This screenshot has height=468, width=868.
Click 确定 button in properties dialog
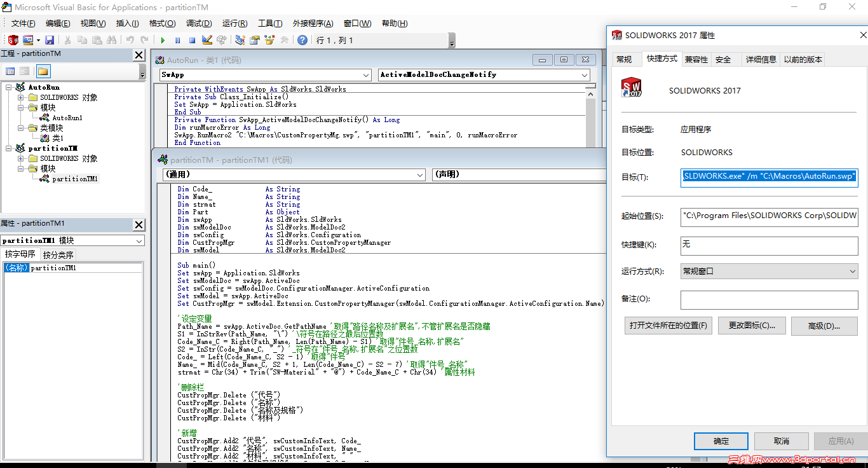pos(721,441)
